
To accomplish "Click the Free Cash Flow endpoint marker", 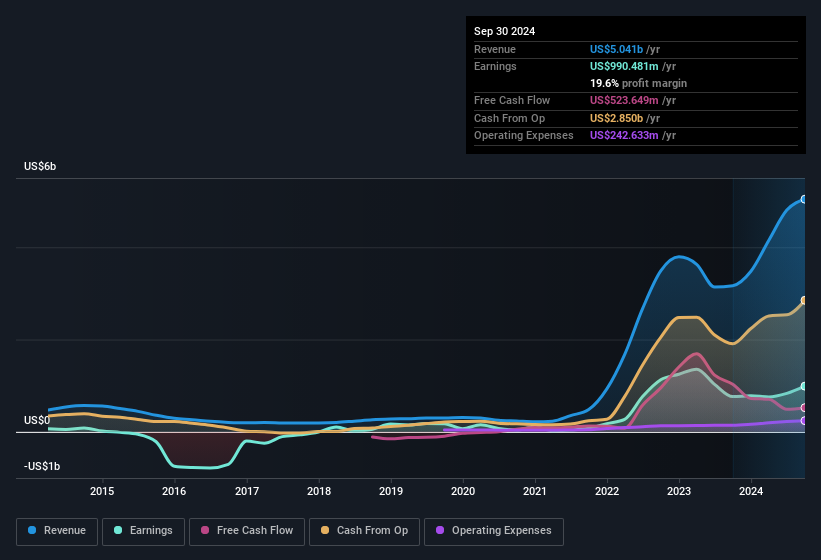I will pyautogui.click(x=804, y=408).
